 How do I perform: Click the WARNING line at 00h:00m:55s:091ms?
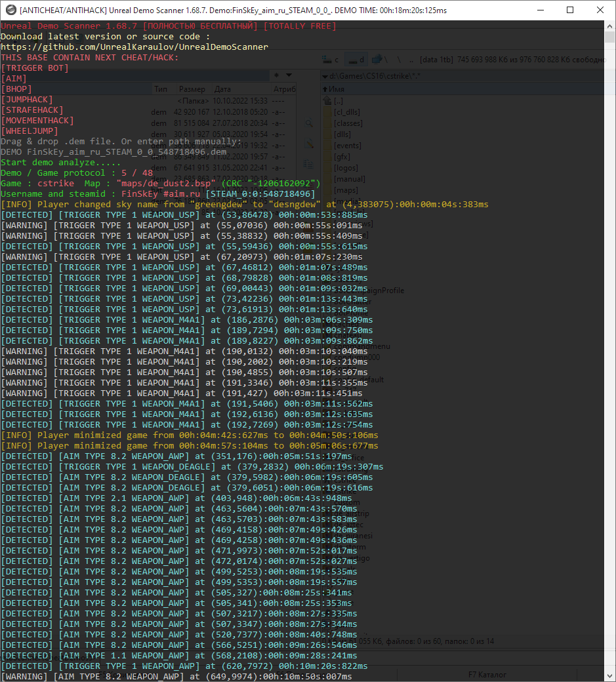[x=182, y=226]
